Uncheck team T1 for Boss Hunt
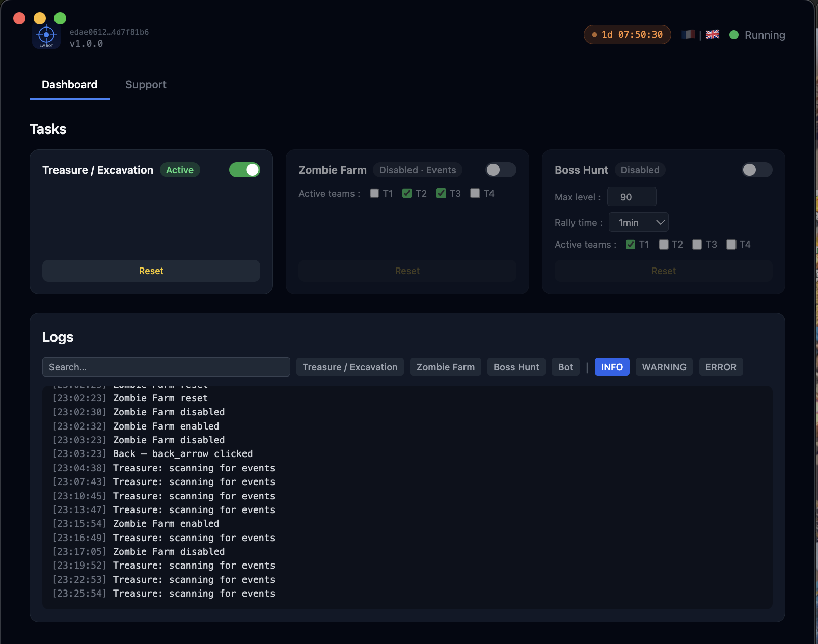 [x=630, y=245]
